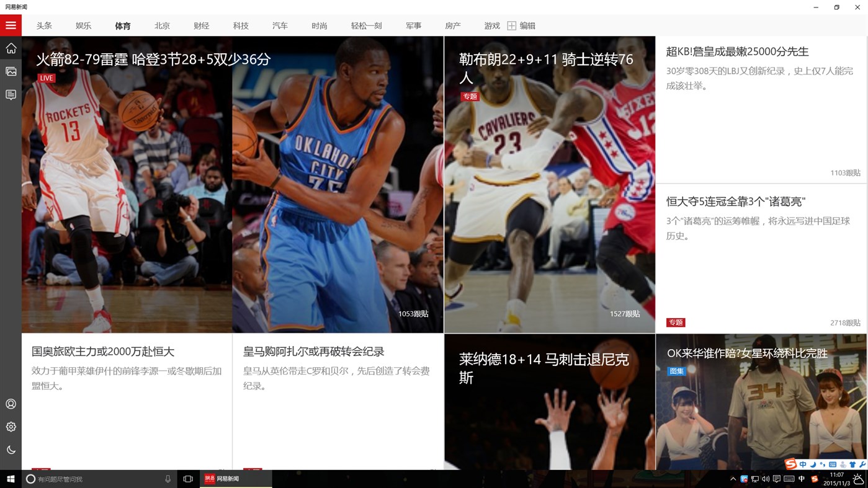
Task: Open the picture gallery icon in the sidebar
Action: (11, 71)
